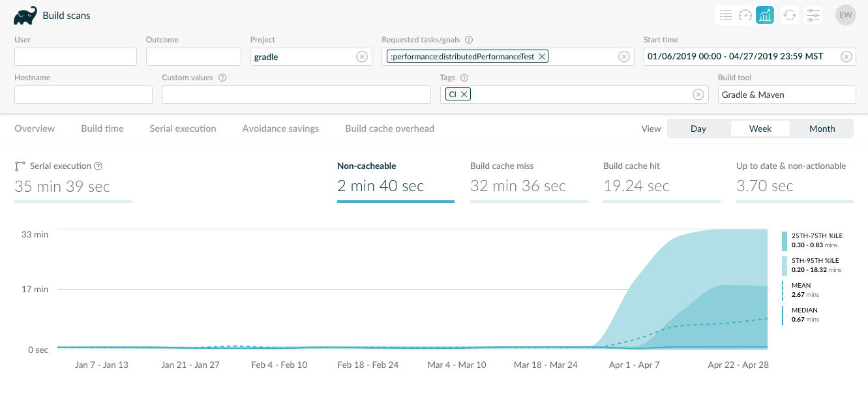The height and width of the screenshot is (394, 868).
Task: Open the Outcome filter dropdown
Action: coord(193,57)
